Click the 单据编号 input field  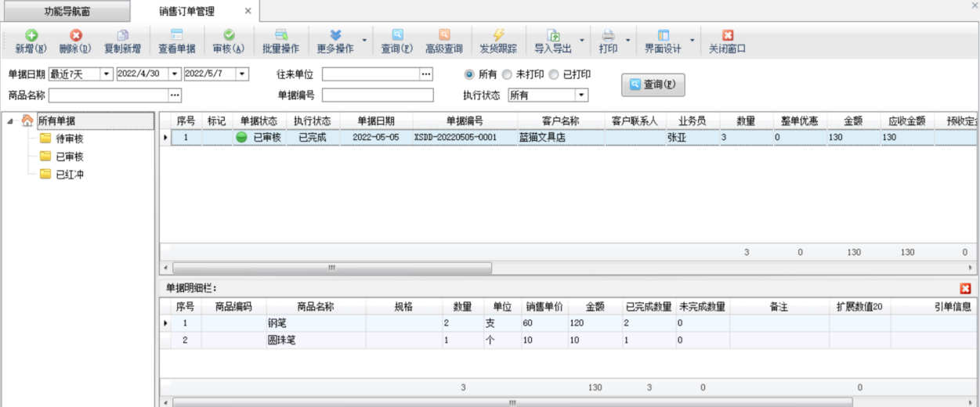[377, 95]
